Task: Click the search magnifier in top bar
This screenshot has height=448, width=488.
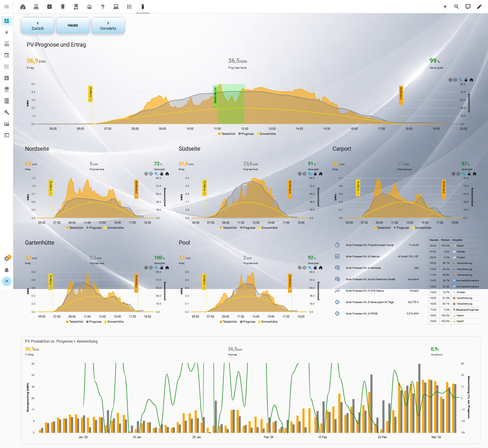Action: tap(456, 7)
